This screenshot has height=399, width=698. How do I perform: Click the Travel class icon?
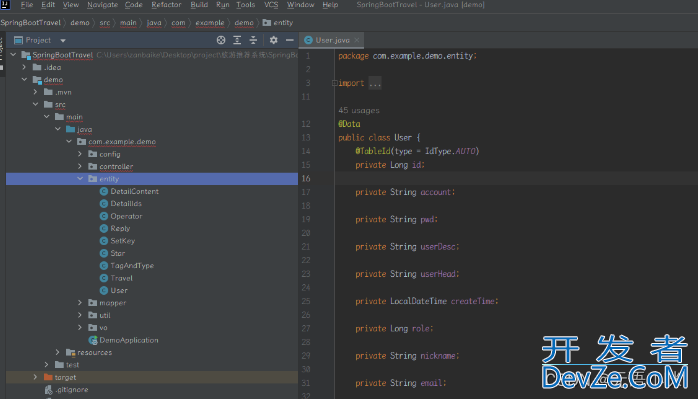coord(104,278)
